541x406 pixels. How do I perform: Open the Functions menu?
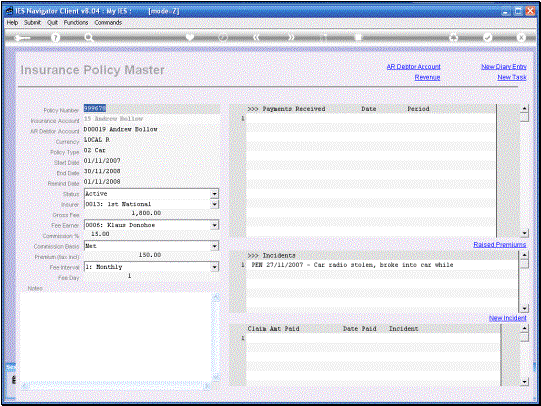pos(76,22)
